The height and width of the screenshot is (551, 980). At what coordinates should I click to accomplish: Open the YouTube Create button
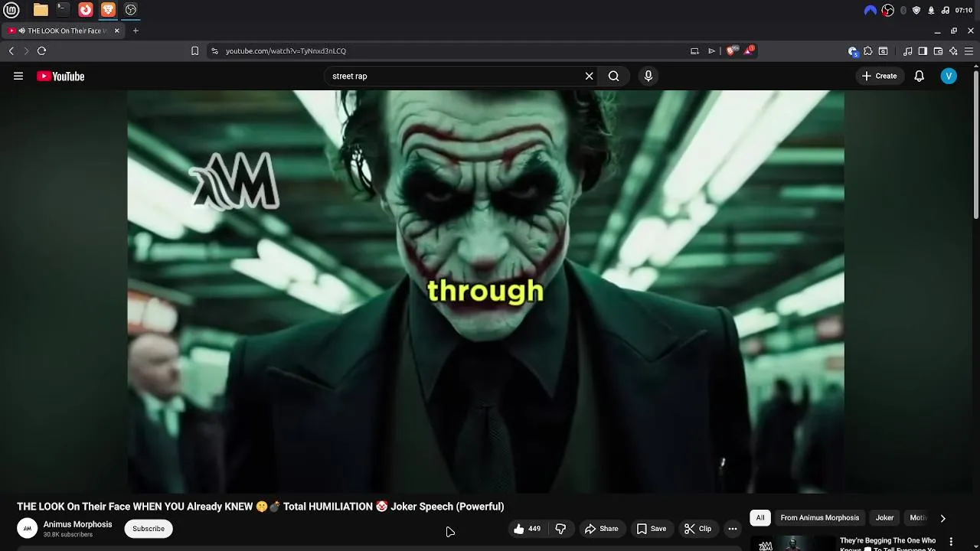pyautogui.click(x=879, y=76)
